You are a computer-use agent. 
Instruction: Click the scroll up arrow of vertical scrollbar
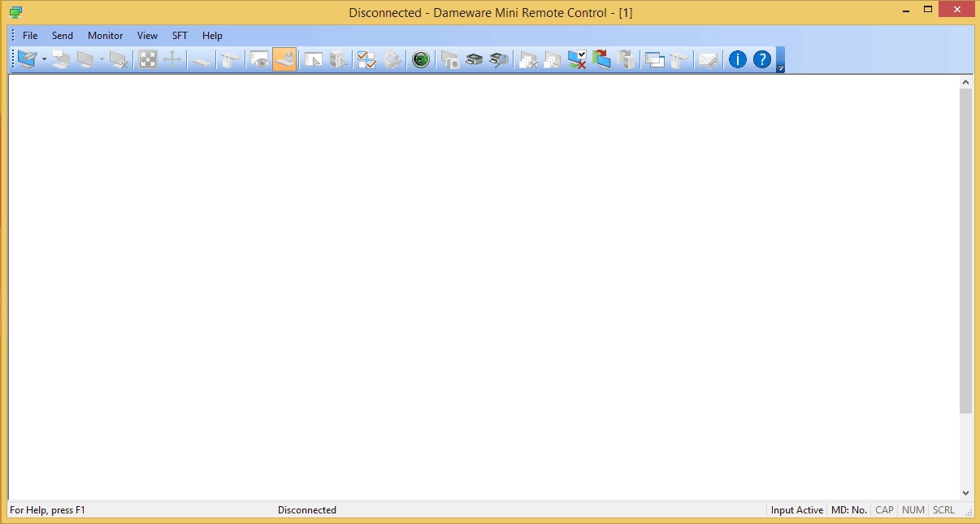pos(965,82)
